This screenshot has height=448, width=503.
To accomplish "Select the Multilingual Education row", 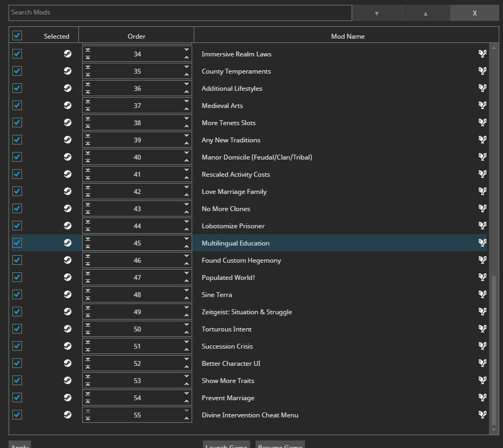I will [249, 243].
